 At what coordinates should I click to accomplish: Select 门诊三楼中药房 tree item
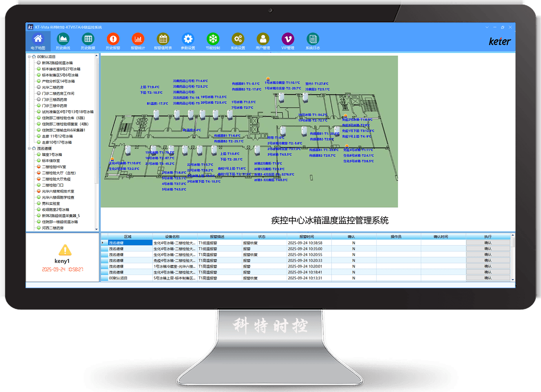55,106
